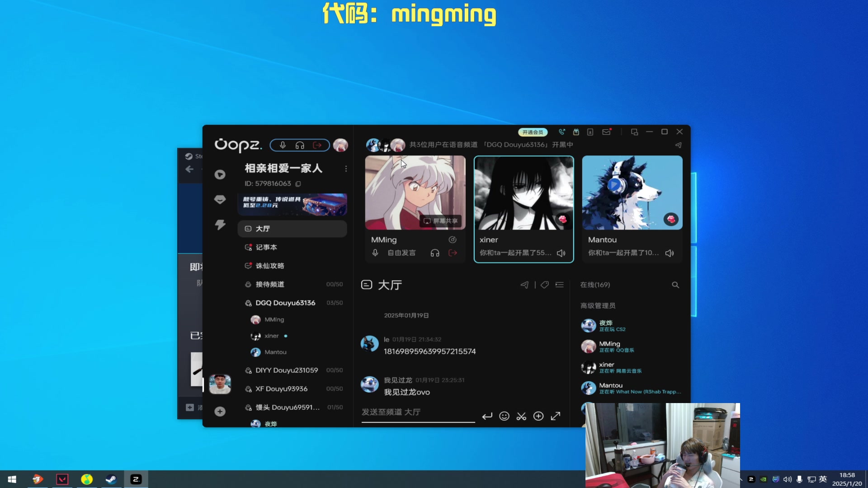Open the play/discover icon in left sidebar
Screen dimensions: 868x488
(x=220, y=174)
